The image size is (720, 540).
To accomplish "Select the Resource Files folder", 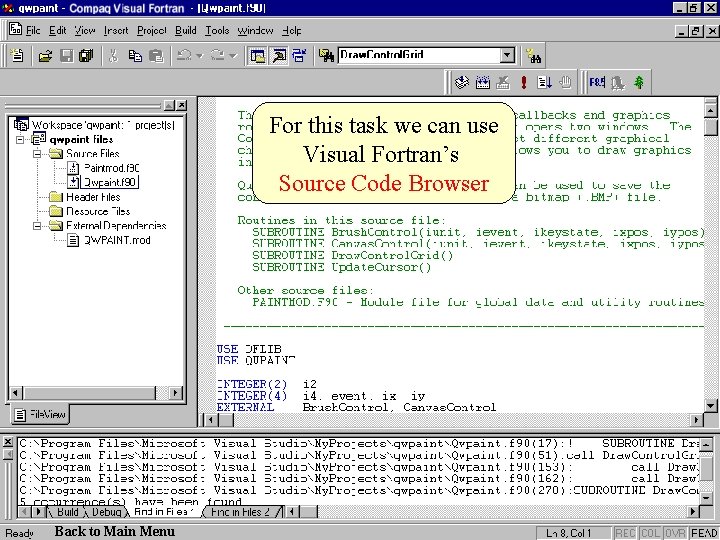I will [98, 211].
